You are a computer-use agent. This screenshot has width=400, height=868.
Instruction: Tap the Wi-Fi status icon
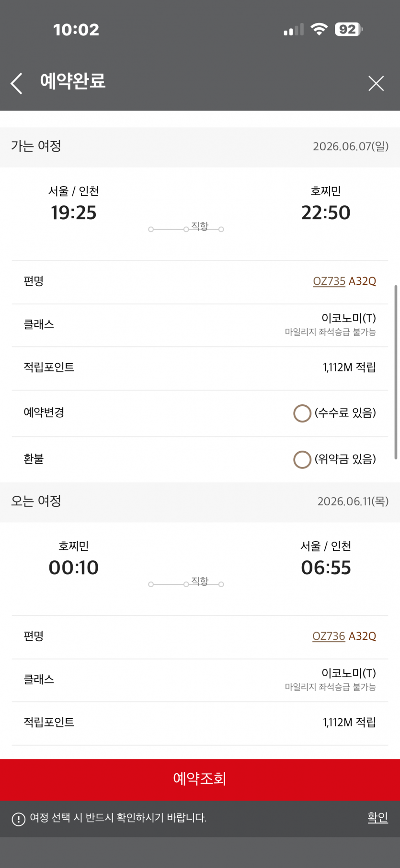point(319,29)
